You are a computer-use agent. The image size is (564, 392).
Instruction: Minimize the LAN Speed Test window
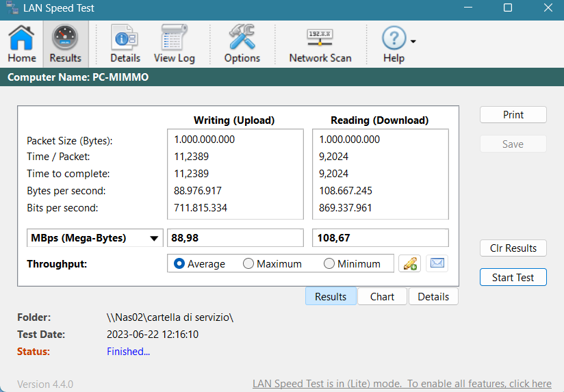click(x=468, y=8)
